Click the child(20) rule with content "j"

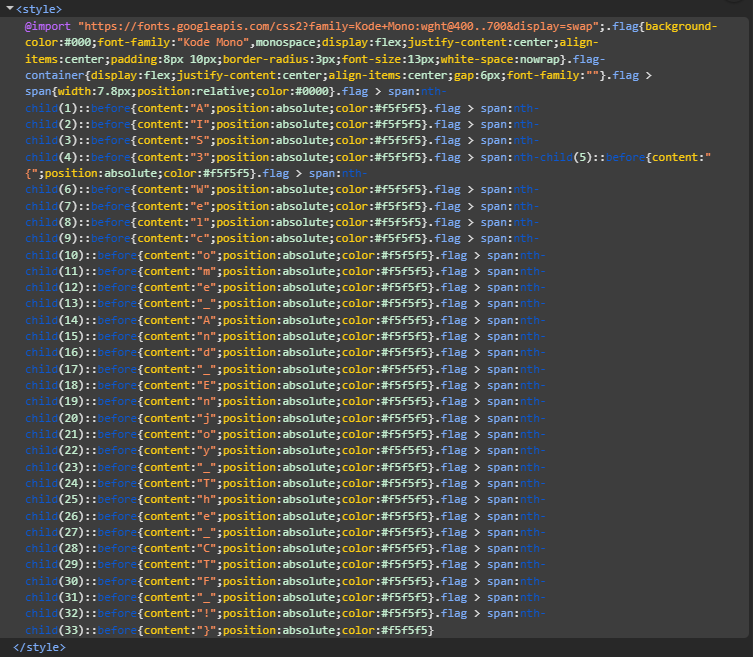(229, 418)
